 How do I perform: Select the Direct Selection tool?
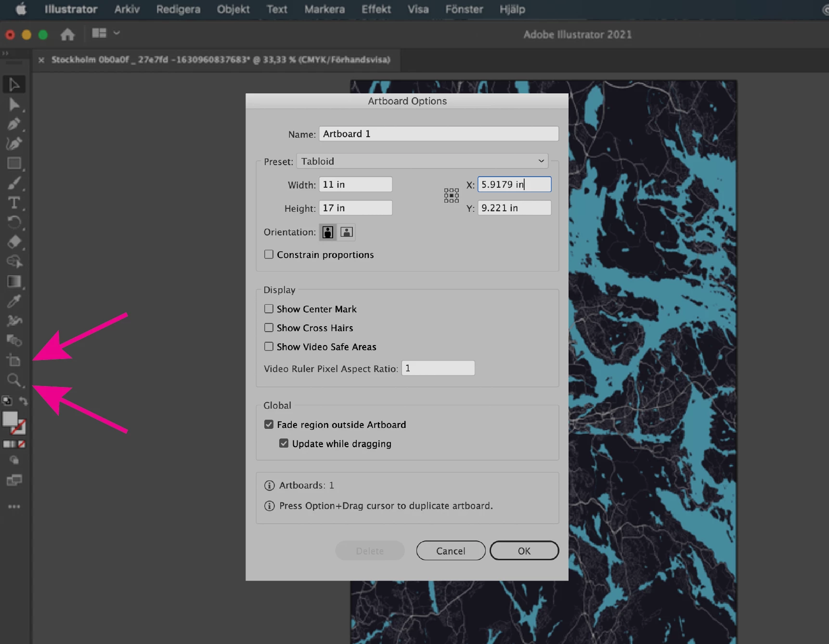point(14,104)
